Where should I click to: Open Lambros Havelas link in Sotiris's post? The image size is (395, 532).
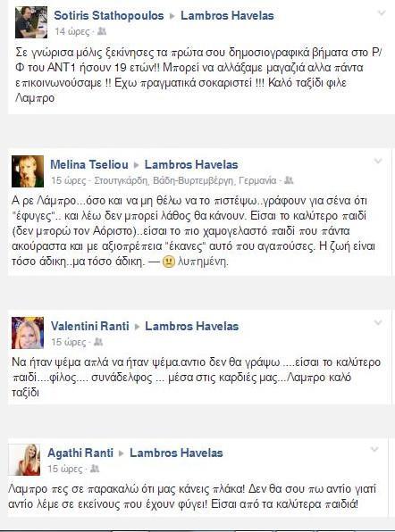[227, 15]
